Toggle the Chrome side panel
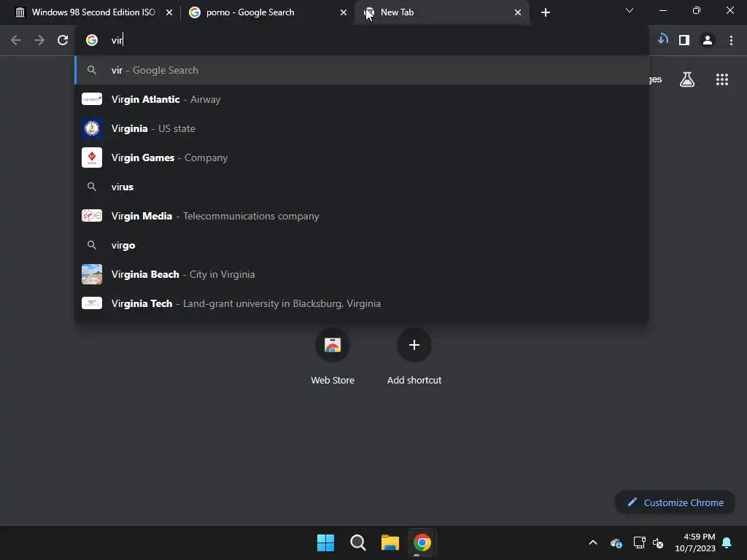 684,41
